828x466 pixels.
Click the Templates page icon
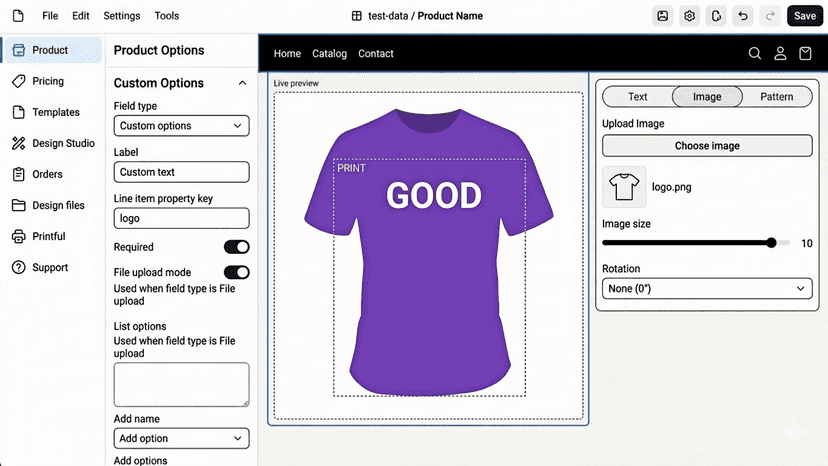[x=18, y=112]
